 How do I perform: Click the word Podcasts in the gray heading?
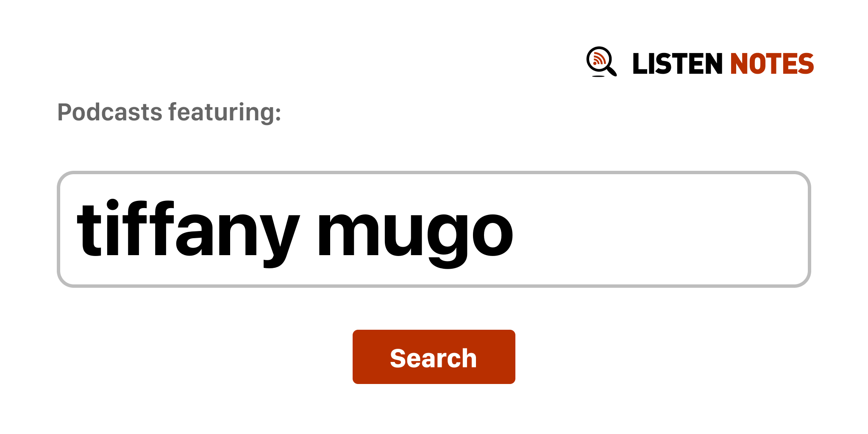pos(110,112)
